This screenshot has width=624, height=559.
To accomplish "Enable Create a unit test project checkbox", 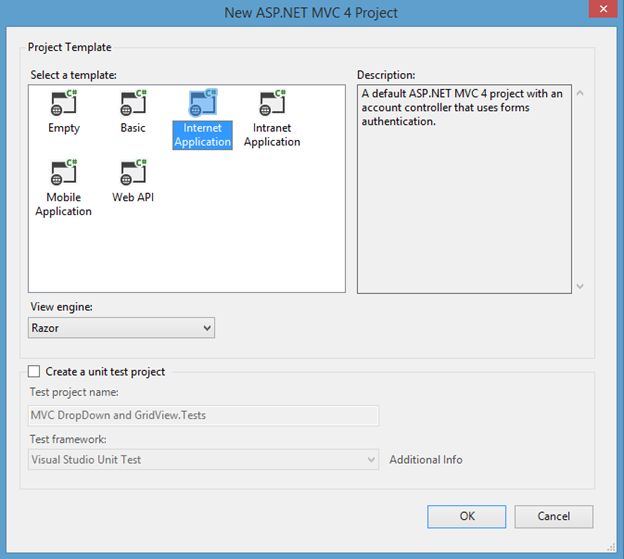I will (x=34, y=371).
